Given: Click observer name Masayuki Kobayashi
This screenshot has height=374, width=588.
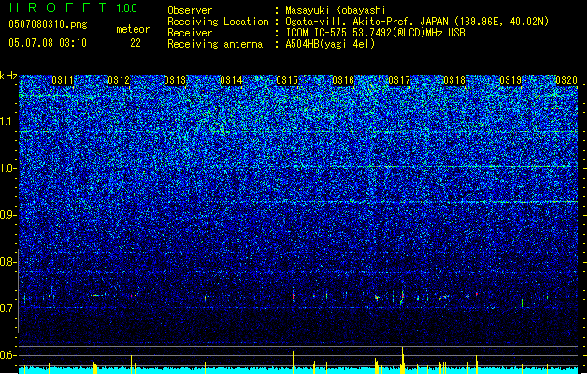Looking at the screenshot, I should point(335,10).
